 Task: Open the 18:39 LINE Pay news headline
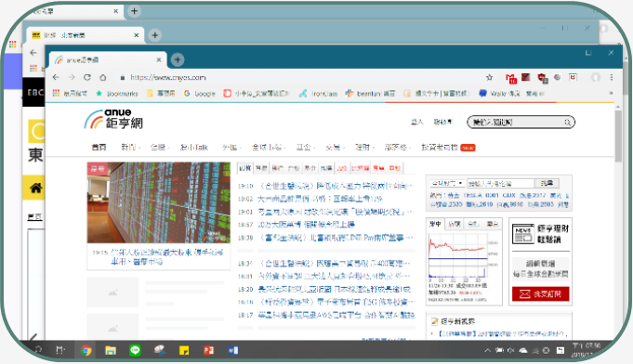pyautogui.click(x=336, y=238)
